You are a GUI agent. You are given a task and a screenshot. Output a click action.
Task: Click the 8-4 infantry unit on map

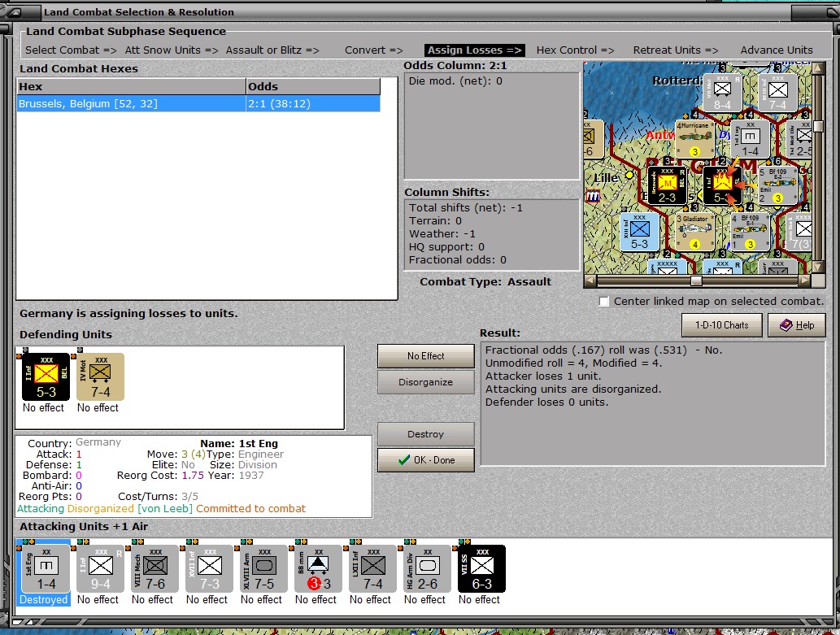(722, 92)
